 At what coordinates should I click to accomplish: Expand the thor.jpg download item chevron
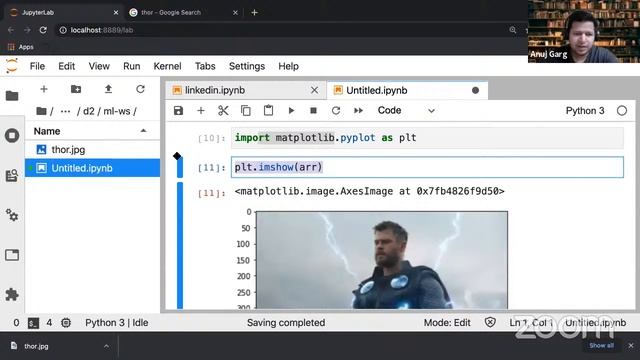(106, 346)
